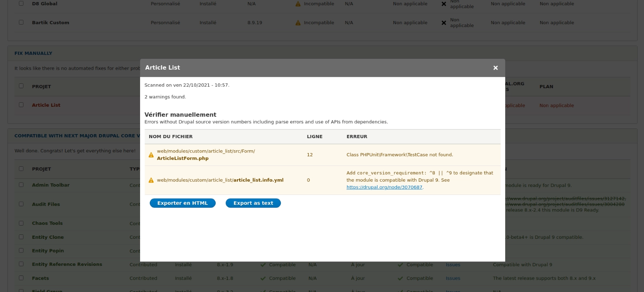Toggle the select-all checkbox in Fix Manually header
The height and width of the screenshot is (292, 644).
tap(21, 86)
